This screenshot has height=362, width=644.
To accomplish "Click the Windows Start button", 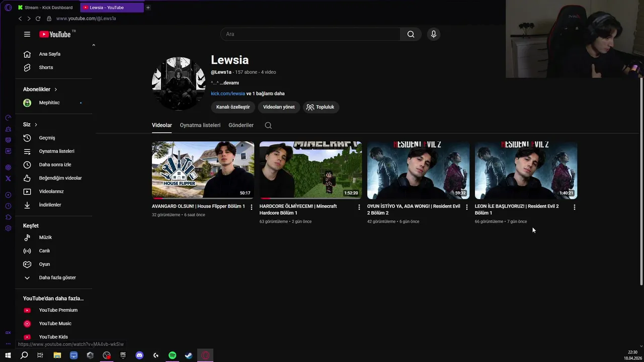I will coord(8,355).
